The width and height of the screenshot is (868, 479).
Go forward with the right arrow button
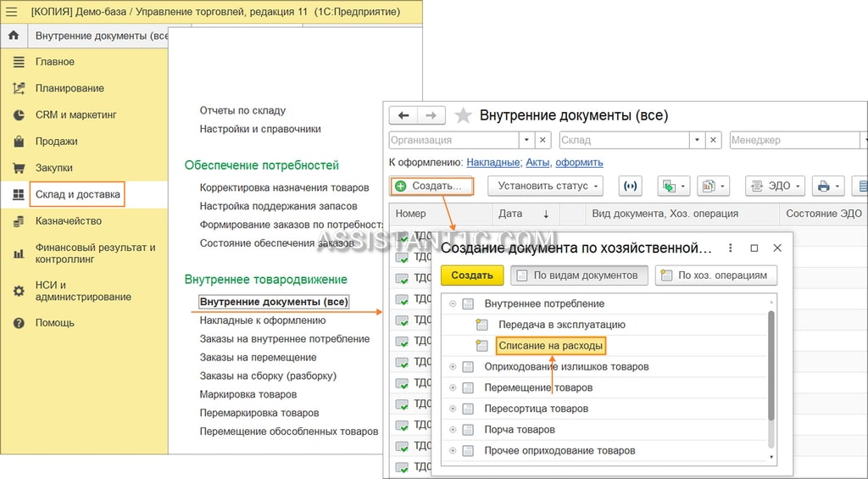coord(431,115)
